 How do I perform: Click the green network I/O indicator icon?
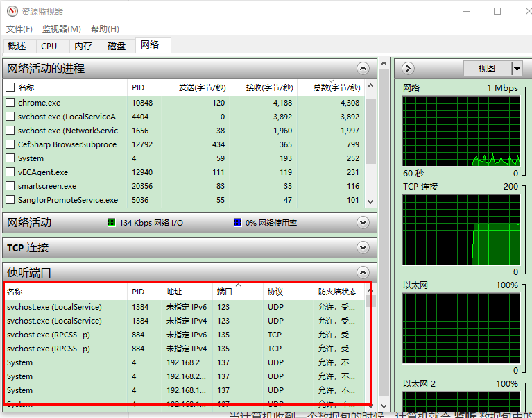point(111,223)
